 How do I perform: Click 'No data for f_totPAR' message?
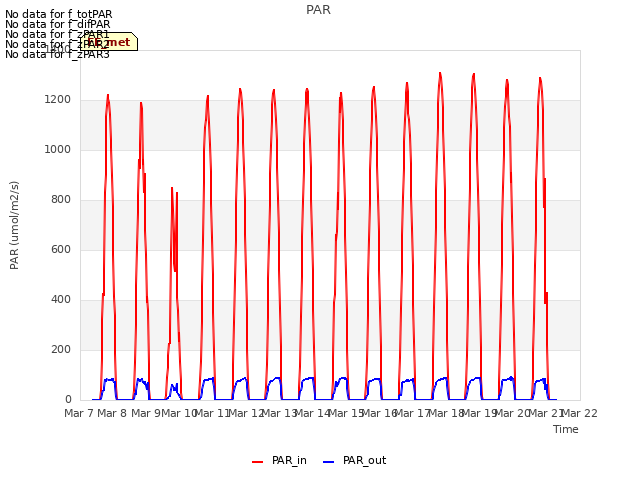58,14
